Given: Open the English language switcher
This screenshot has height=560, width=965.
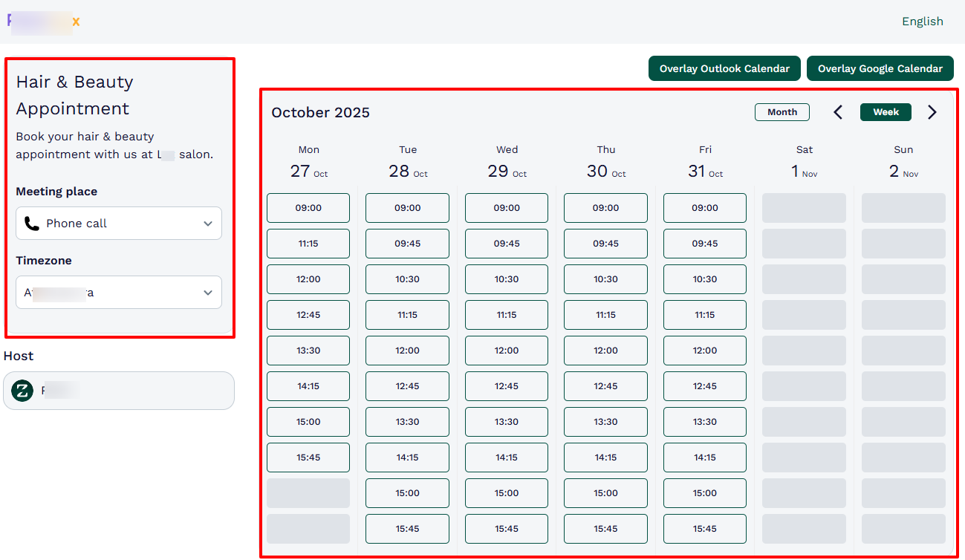Looking at the screenshot, I should tap(922, 21).
